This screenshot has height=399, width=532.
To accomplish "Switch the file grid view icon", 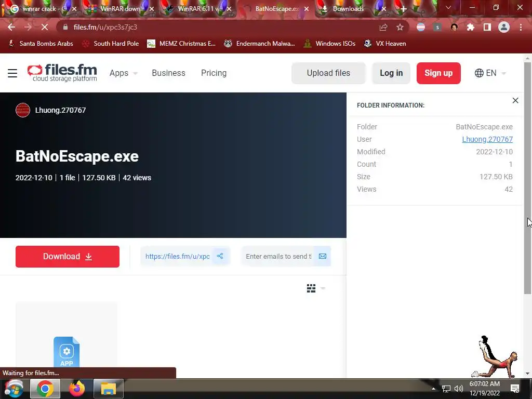I will pyautogui.click(x=311, y=288).
